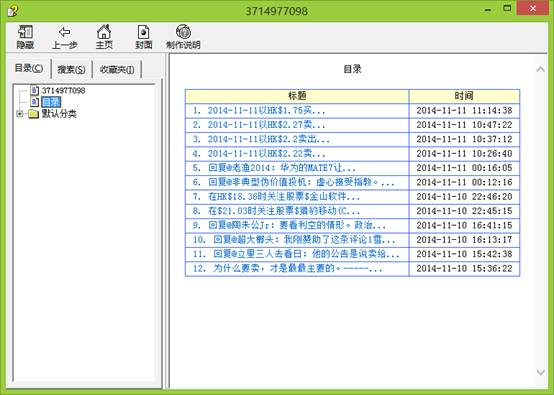Click time cell 2014-11-11 11:14:38
554x395 pixels.
click(464, 110)
